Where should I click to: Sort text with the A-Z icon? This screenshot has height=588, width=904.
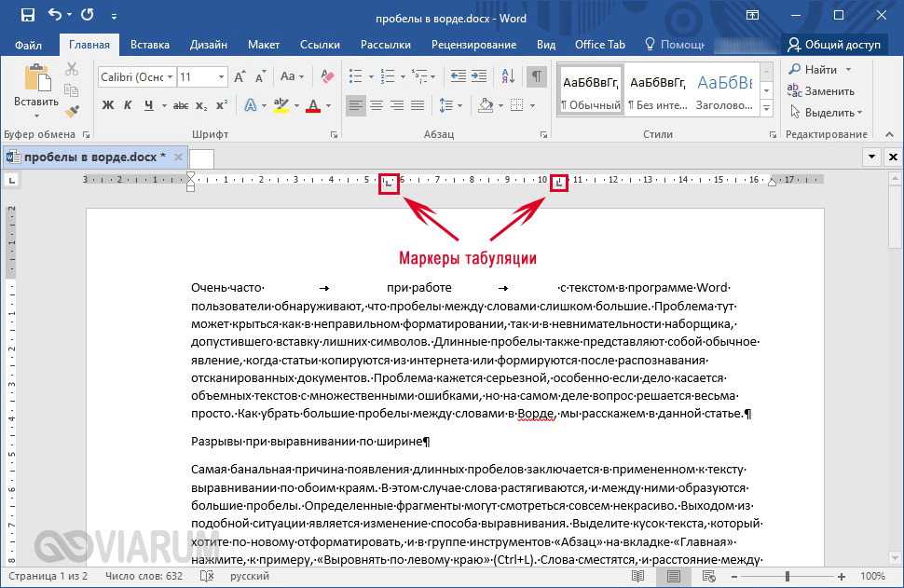pos(508,76)
